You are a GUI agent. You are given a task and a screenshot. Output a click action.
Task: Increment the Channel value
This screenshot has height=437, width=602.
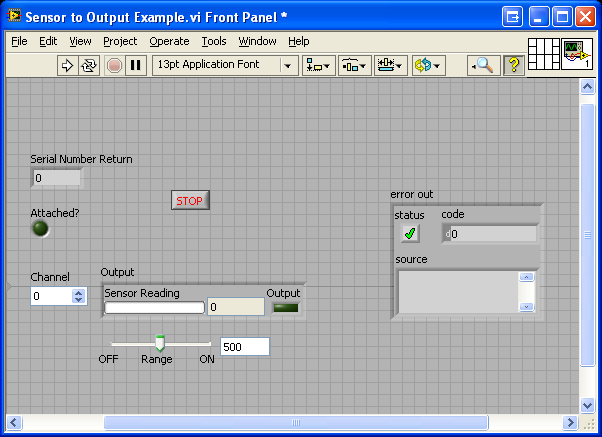(x=79, y=293)
